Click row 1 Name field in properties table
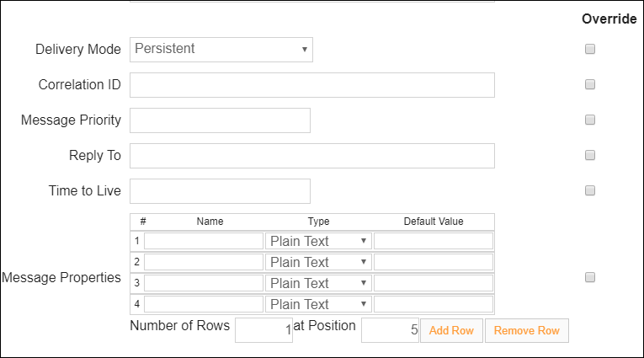Viewport: 644px width, 358px height. tap(204, 241)
